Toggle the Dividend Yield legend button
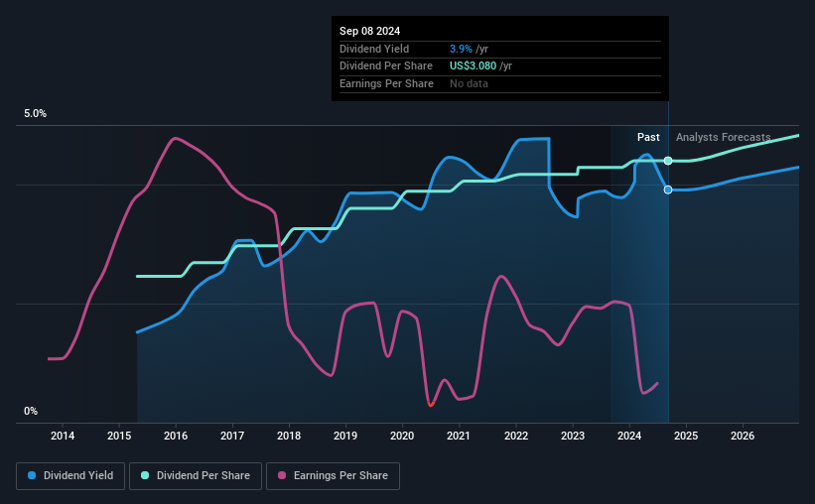Image resolution: width=815 pixels, height=504 pixels. [70, 476]
